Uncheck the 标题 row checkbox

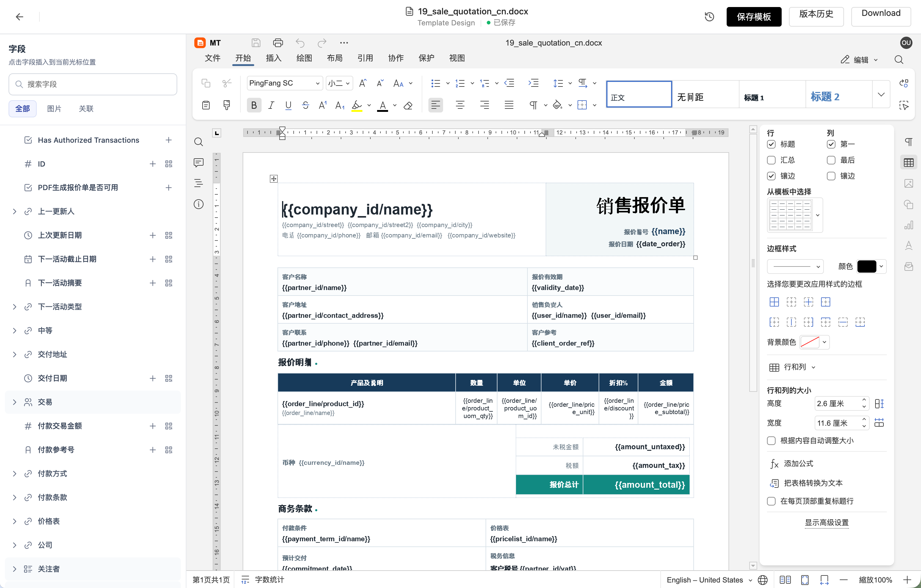point(771,144)
